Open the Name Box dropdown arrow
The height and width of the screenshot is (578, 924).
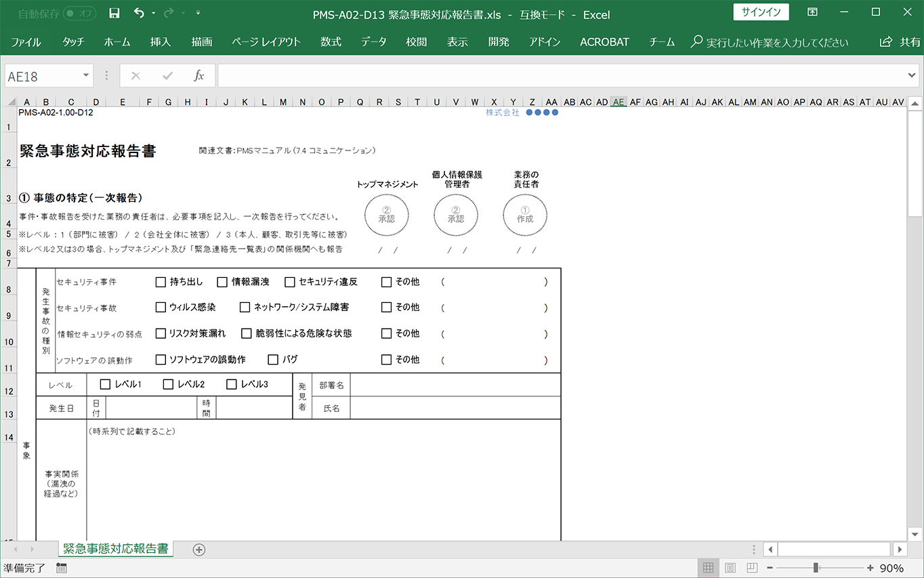(x=86, y=76)
